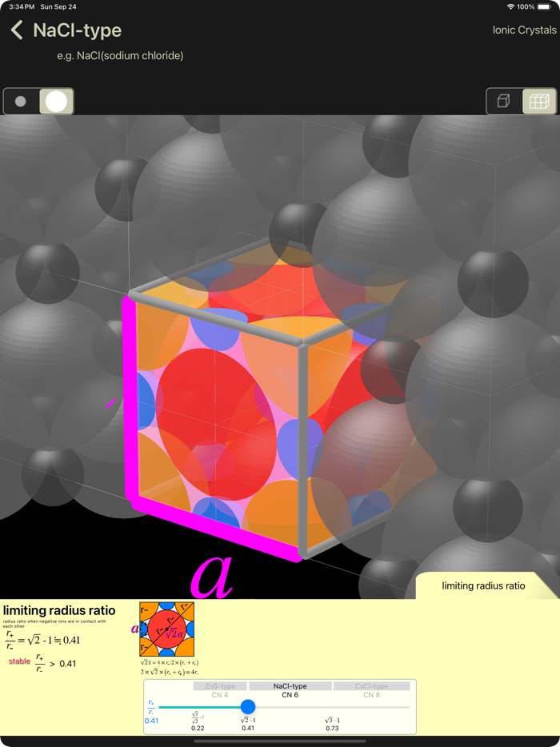Tap the blue 0.41 current ratio value

click(x=151, y=721)
